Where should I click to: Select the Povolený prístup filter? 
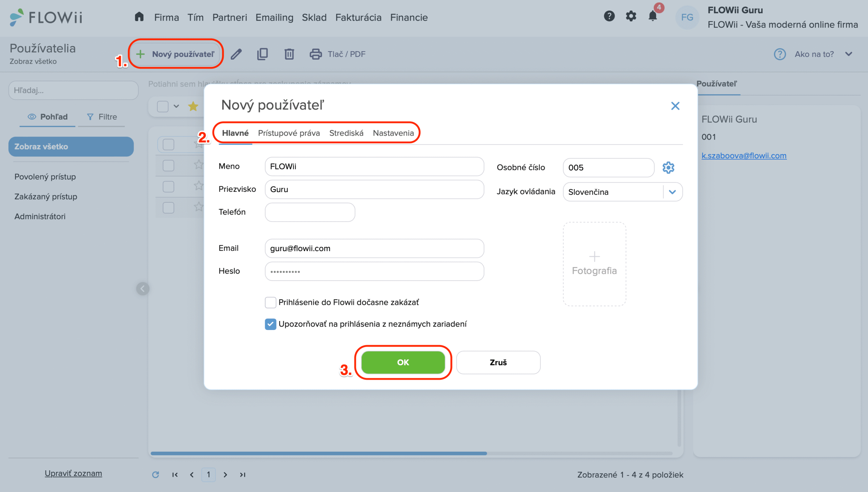tap(45, 177)
